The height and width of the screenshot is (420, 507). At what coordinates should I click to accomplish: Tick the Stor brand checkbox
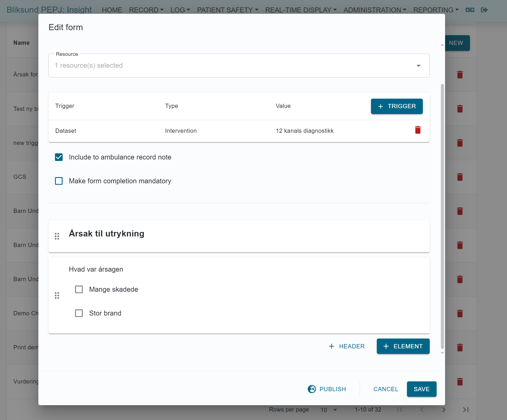tap(79, 313)
